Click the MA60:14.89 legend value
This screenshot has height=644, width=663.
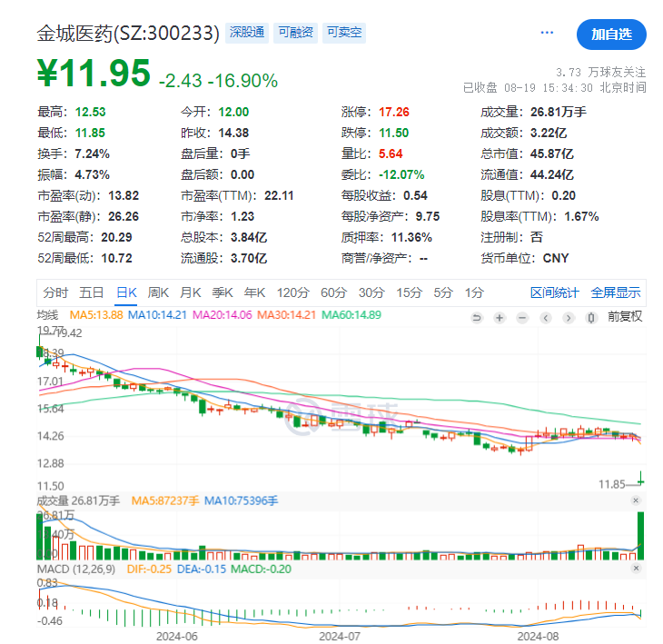351,315
